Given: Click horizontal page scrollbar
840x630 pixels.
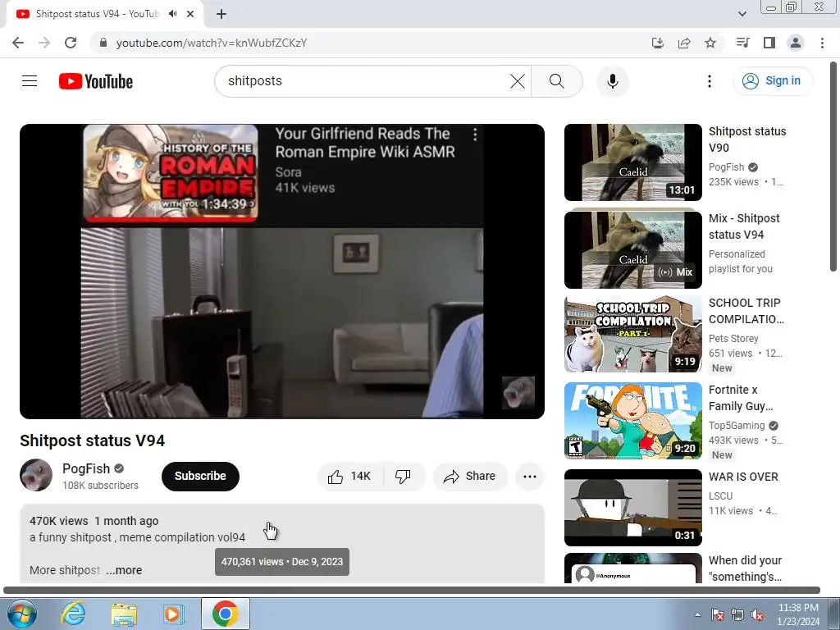Looking at the screenshot, I should 412,590.
